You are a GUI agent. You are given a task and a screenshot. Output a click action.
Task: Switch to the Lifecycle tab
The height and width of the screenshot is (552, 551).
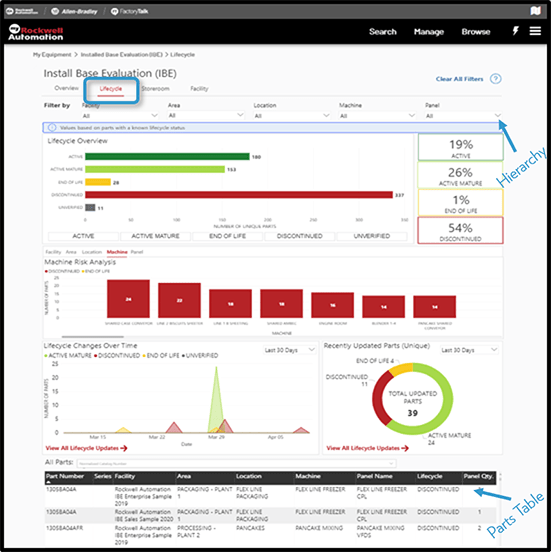(x=111, y=89)
